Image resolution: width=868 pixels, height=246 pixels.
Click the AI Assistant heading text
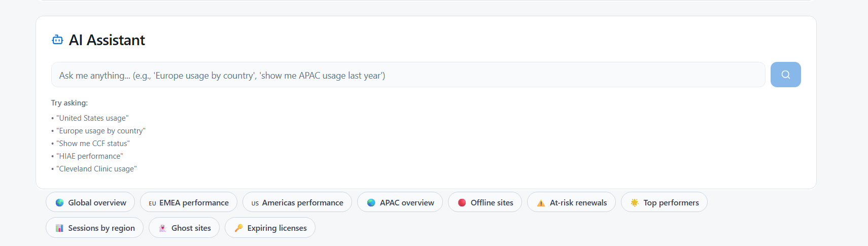[x=107, y=40]
